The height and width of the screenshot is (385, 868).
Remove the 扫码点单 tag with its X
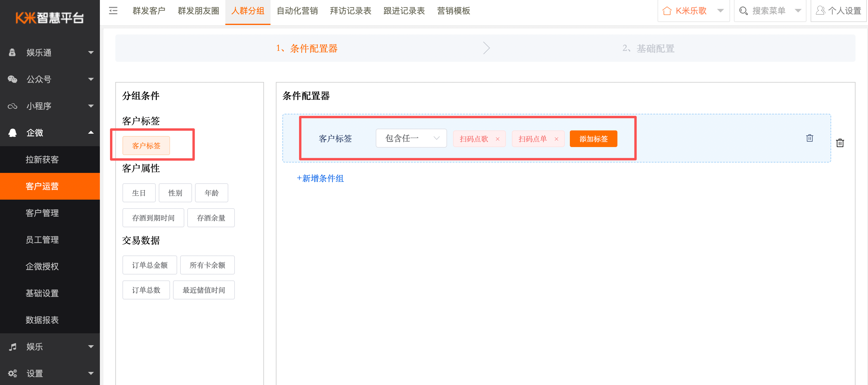click(556, 139)
